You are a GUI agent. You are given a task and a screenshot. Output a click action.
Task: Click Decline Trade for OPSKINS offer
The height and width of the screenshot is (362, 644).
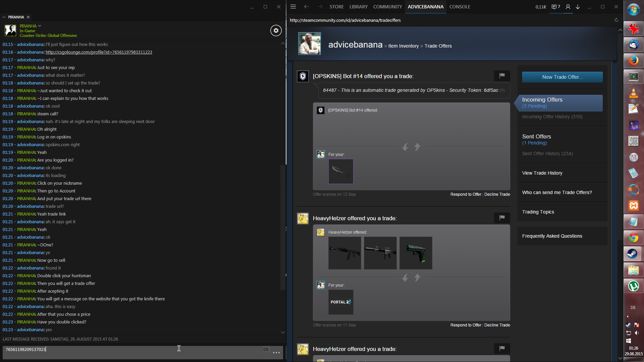(497, 194)
